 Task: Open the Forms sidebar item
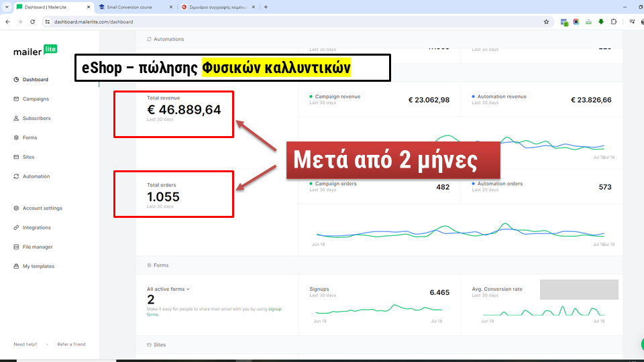coord(30,137)
